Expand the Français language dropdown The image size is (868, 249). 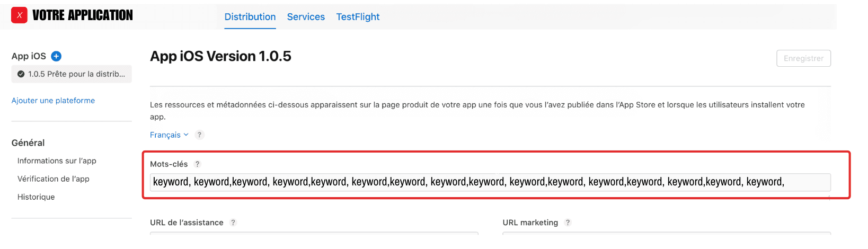(x=169, y=135)
